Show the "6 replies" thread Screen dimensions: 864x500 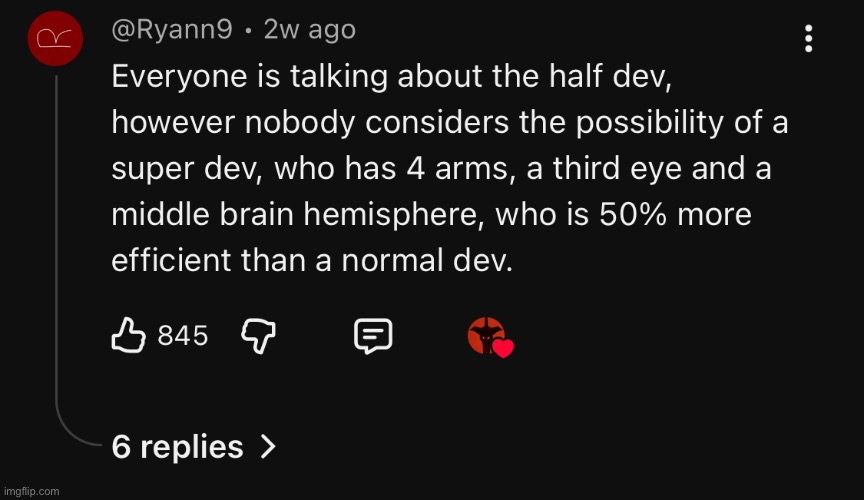click(x=178, y=446)
